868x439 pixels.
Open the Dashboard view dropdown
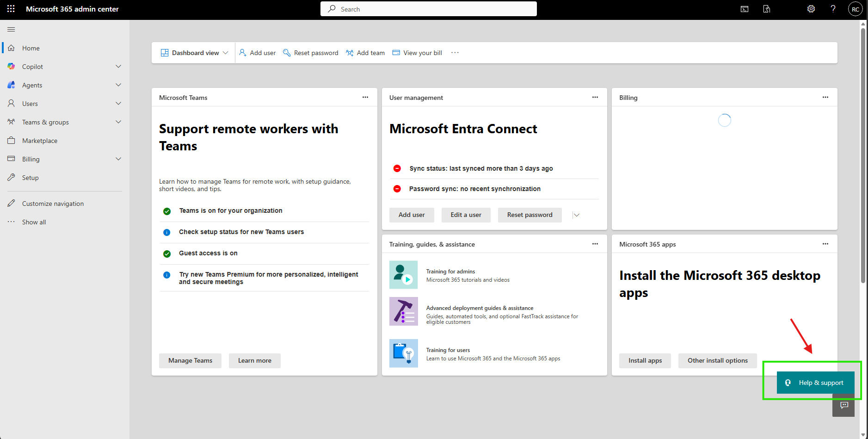click(194, 53)
